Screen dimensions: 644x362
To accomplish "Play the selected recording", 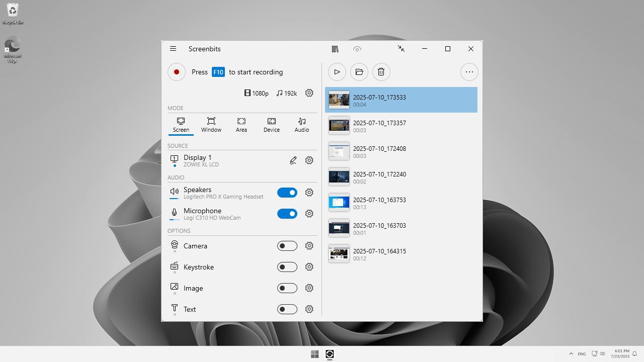I will point(337,72).
